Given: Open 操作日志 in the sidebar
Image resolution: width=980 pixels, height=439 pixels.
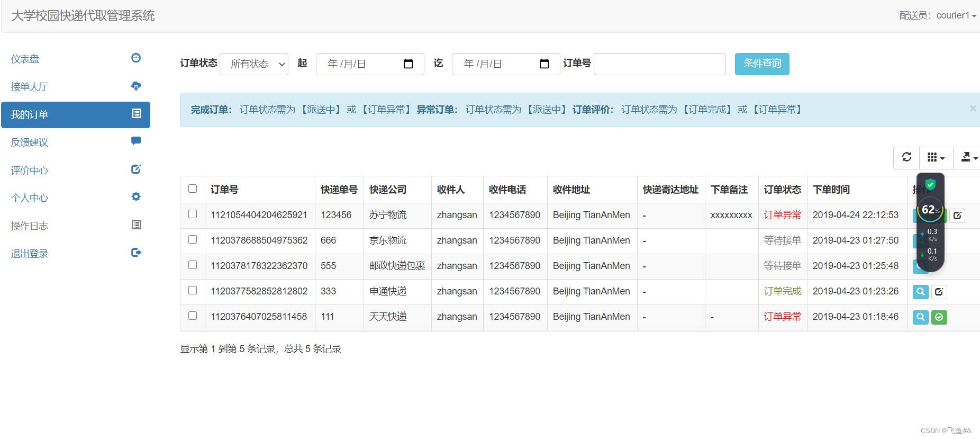Looking at the screenshot, I should pyautogui.click(x=76, y=226).
